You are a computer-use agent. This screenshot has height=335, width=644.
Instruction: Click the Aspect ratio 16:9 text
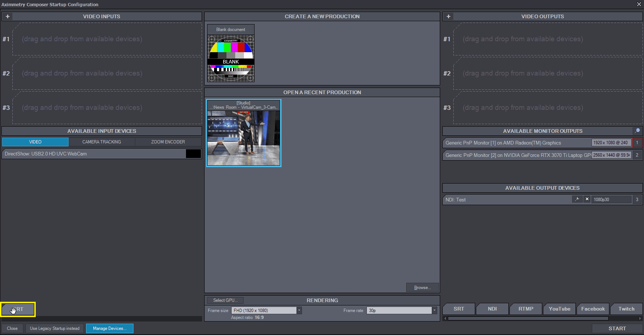click(247, 317)
